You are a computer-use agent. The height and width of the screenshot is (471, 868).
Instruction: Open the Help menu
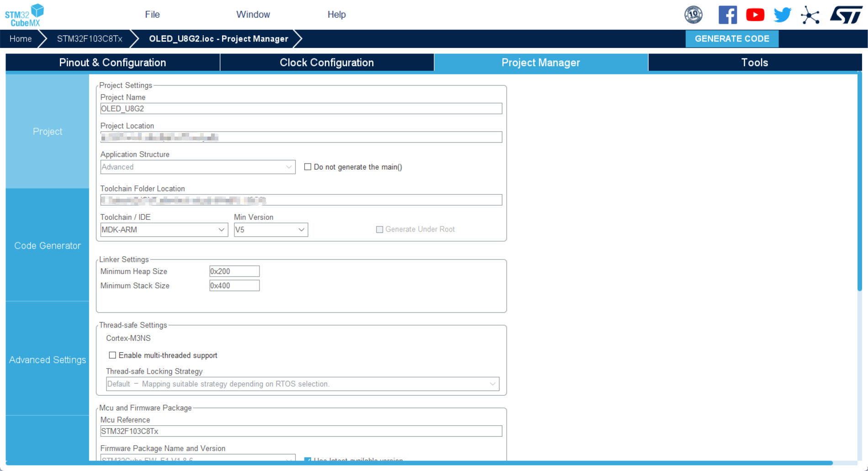(337, 15)
